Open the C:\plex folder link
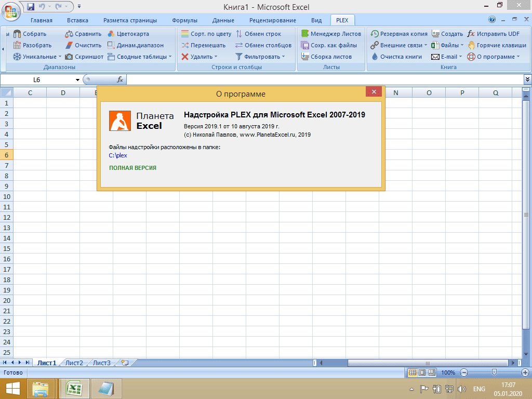Viewport: 532px width, 399px height. point(118,155)
